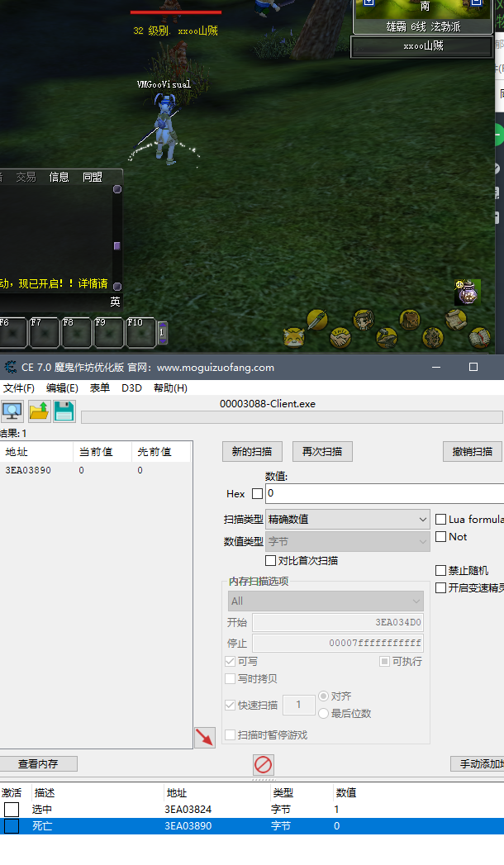Click the 先前值 column header

click(161, 452)
